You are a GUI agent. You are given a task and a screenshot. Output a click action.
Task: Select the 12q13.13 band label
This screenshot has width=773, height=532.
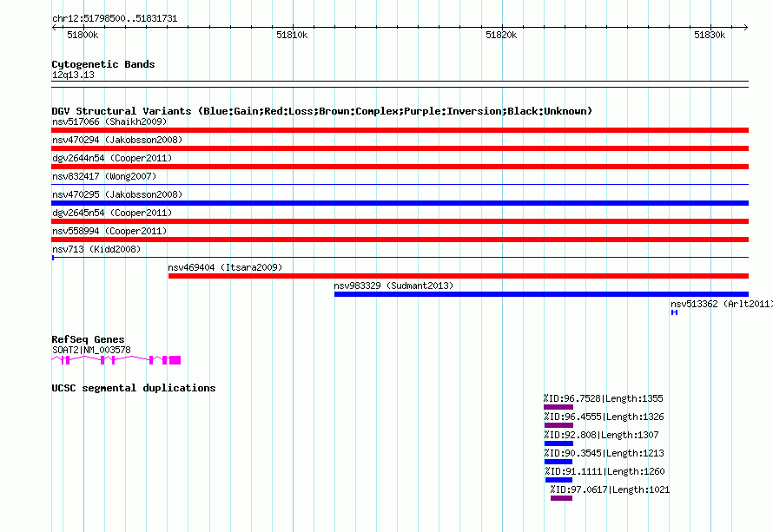tap(73, 75)
